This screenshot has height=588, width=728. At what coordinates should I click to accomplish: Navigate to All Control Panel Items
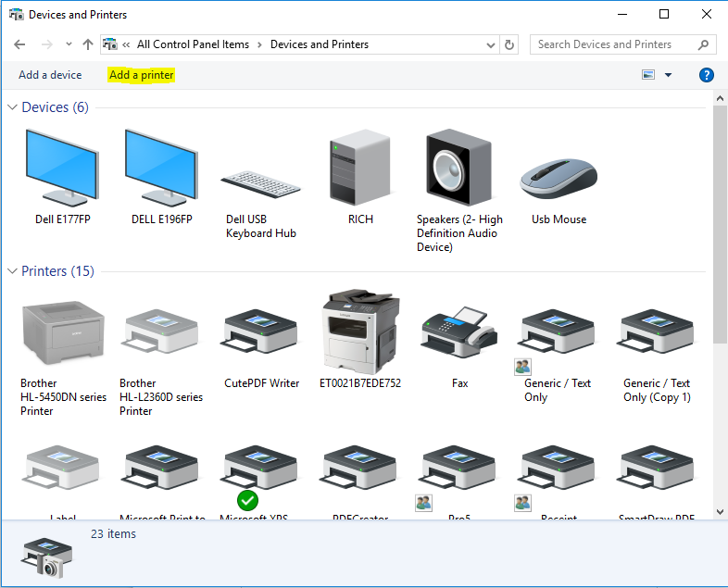pyautogui.click(x=193, y=44)
